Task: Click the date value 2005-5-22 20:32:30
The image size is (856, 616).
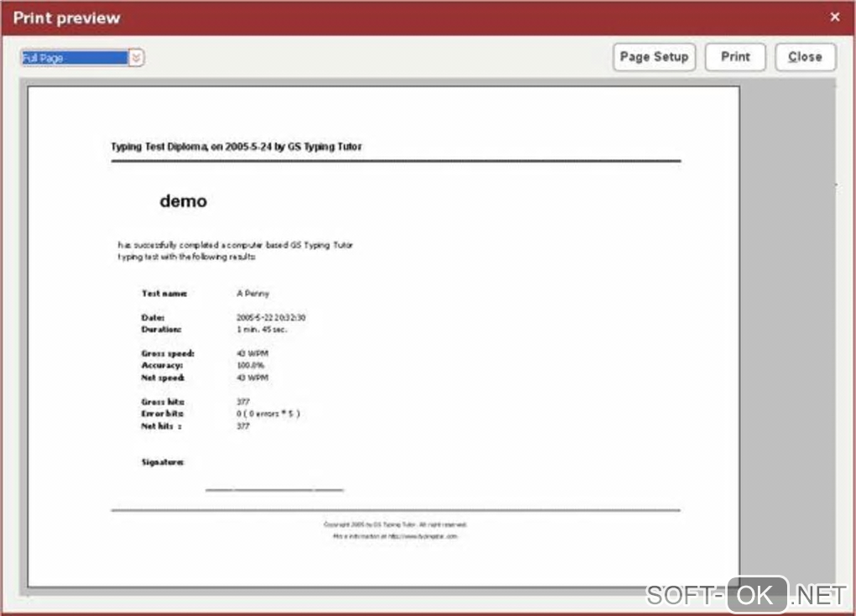Action: [271, 317]
